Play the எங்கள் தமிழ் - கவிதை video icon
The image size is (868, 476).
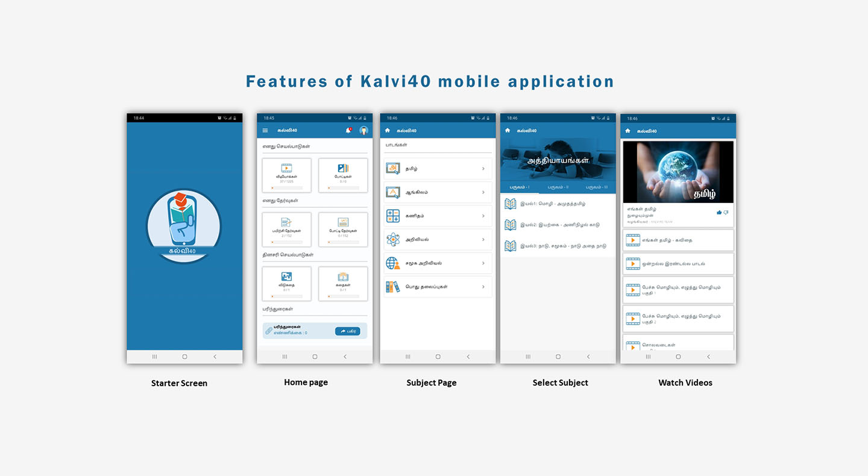coord(632,240)
